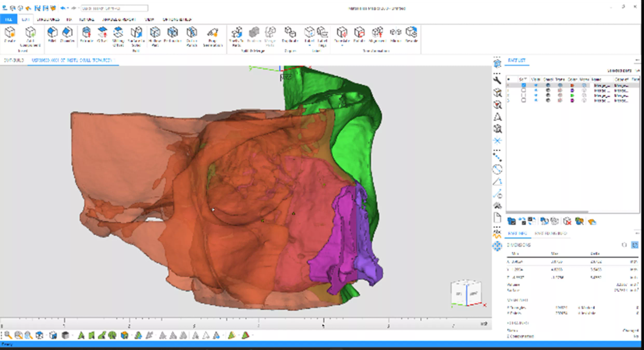Click the Part List horizontal scrollbar
Screen dimensions: 644x350
pyautogui.click(x=547, y=212)
